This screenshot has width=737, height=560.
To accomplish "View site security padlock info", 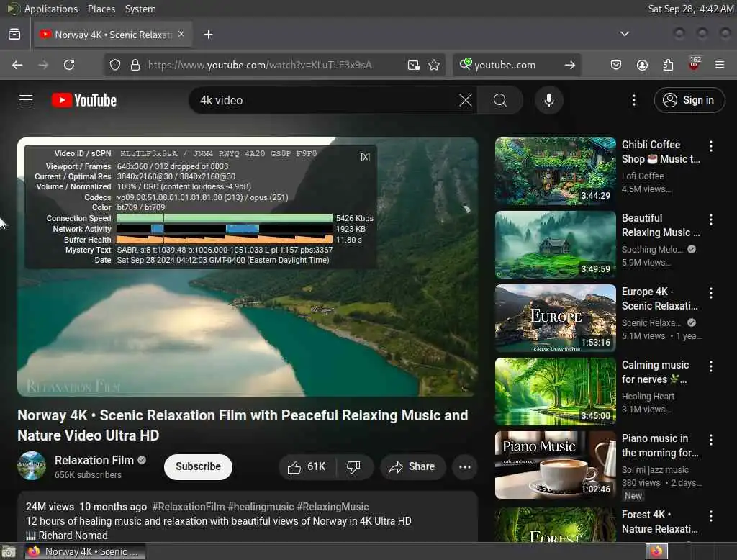I will tap(135, 65).
